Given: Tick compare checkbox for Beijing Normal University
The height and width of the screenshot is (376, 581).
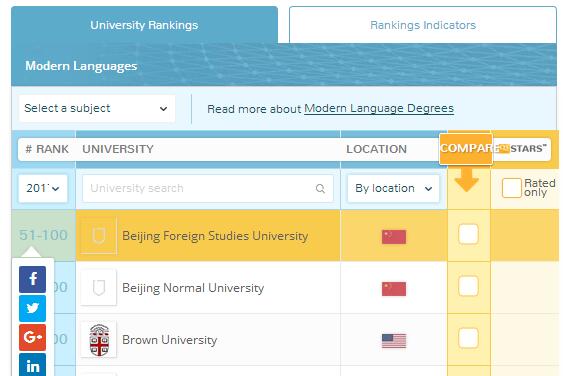Looking at the screenshot, I should pos(468,286).
